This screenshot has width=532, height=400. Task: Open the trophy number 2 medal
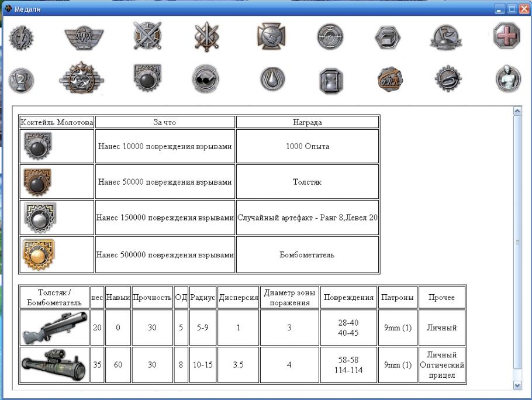(21, 80)
